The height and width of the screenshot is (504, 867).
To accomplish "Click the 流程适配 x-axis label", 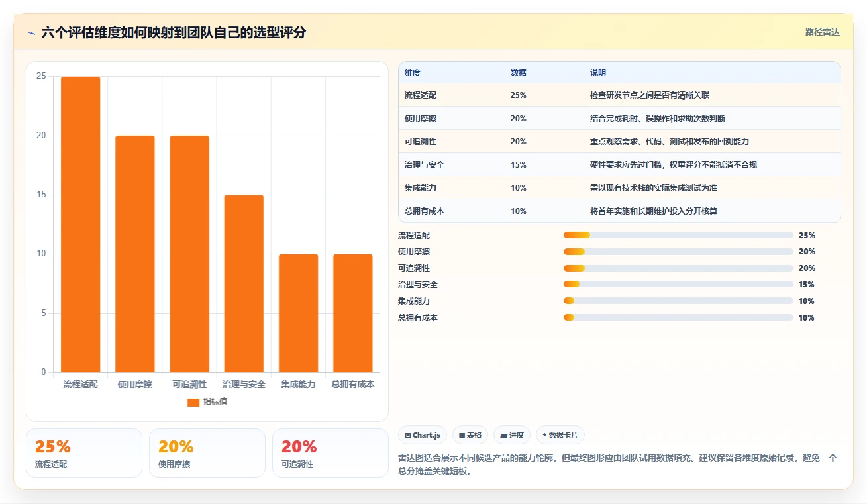I will click(x=81, y=384).
